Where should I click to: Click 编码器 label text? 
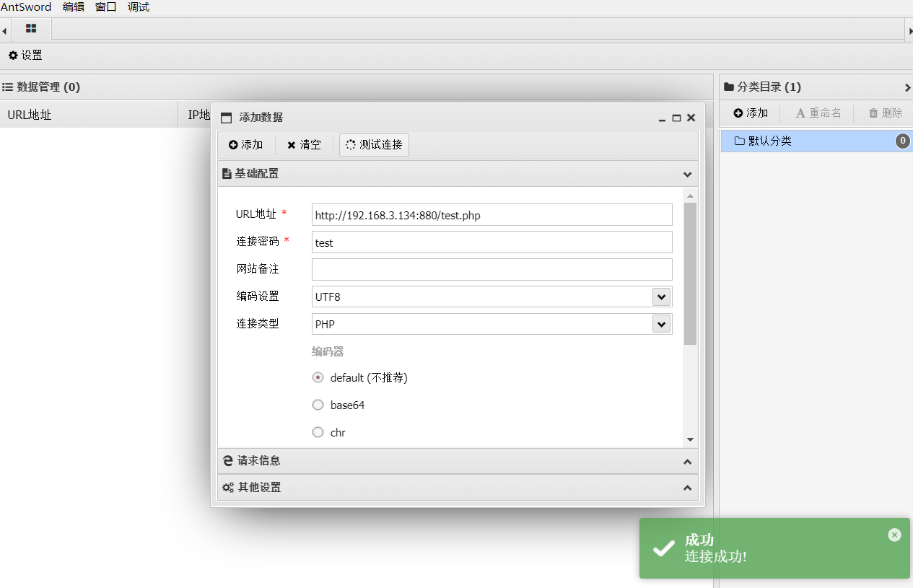(328, 352)
